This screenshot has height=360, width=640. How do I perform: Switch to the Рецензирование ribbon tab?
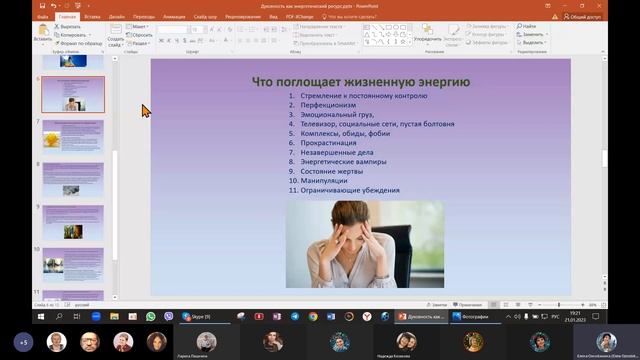tap(243, 17)
